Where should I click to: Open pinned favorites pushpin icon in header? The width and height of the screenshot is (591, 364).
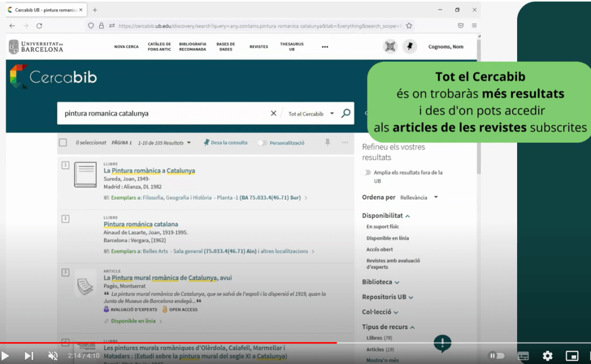tap(409, 47)
